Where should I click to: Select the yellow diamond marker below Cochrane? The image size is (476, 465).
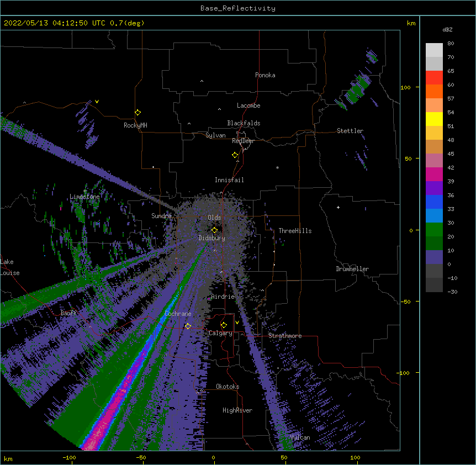pos(188,326)
